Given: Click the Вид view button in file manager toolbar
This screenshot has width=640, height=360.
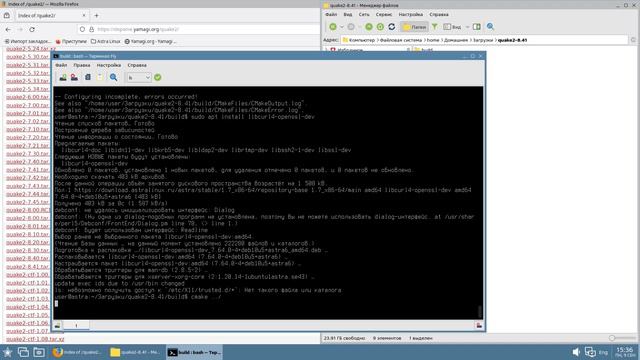Looking at the screenshot, I should pos(452,27).
